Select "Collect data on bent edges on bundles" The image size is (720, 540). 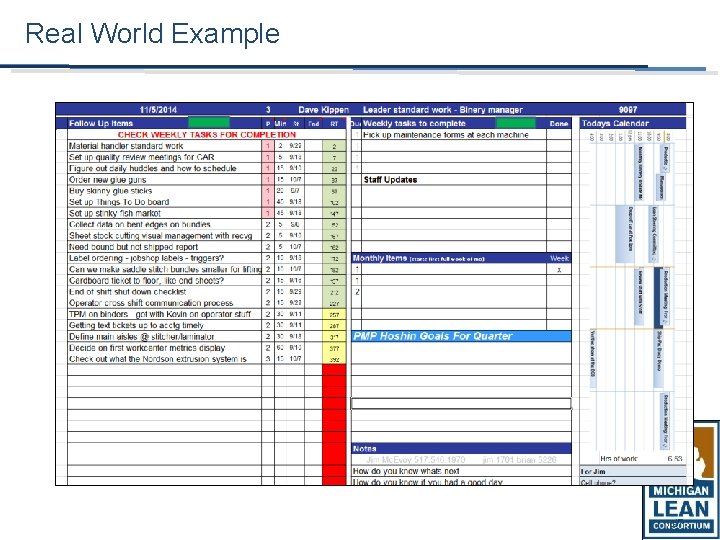point(140,225)
